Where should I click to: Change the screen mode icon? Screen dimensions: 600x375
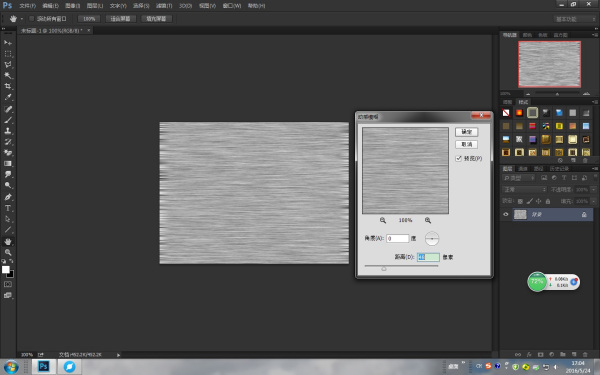(x=8, y=295)
